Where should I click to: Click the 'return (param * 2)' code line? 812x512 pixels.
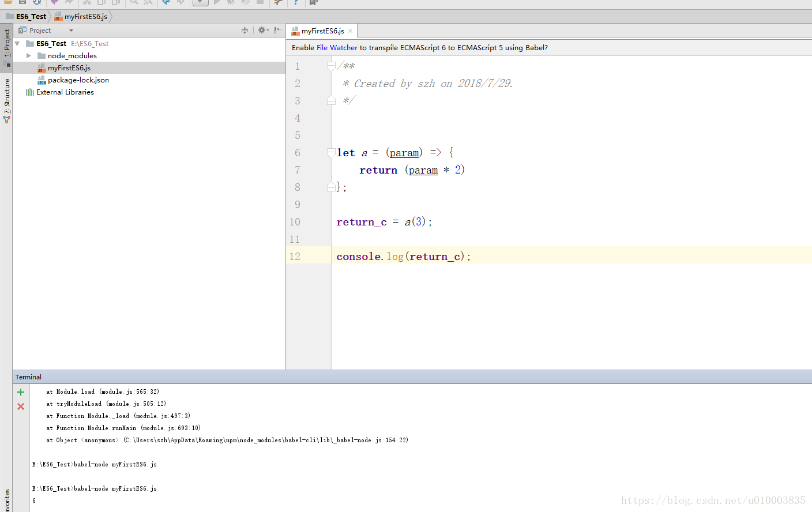coord(412,170)
